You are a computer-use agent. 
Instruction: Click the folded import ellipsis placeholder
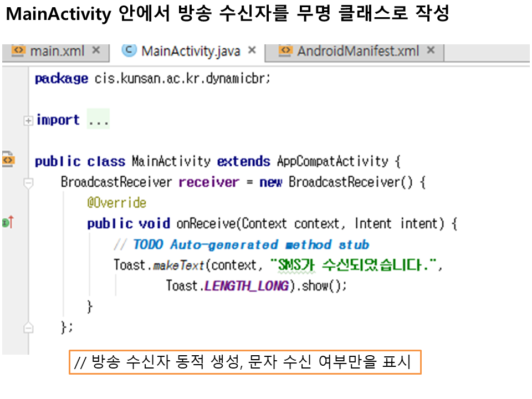[99, 120]
